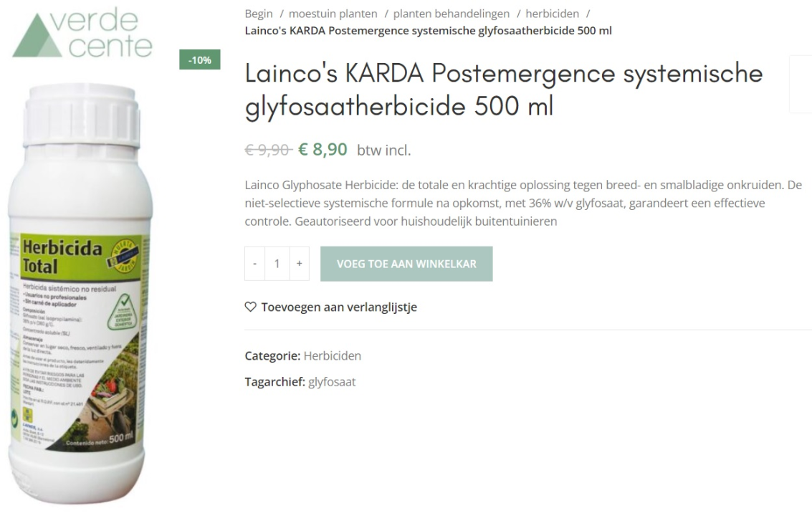Decrease quantity using the minus icon
Screen dimensions: 812x516
[254, 263]
